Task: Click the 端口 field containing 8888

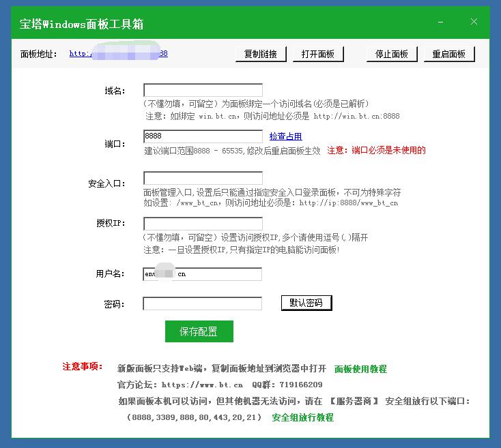Action: tap(203, 136)
